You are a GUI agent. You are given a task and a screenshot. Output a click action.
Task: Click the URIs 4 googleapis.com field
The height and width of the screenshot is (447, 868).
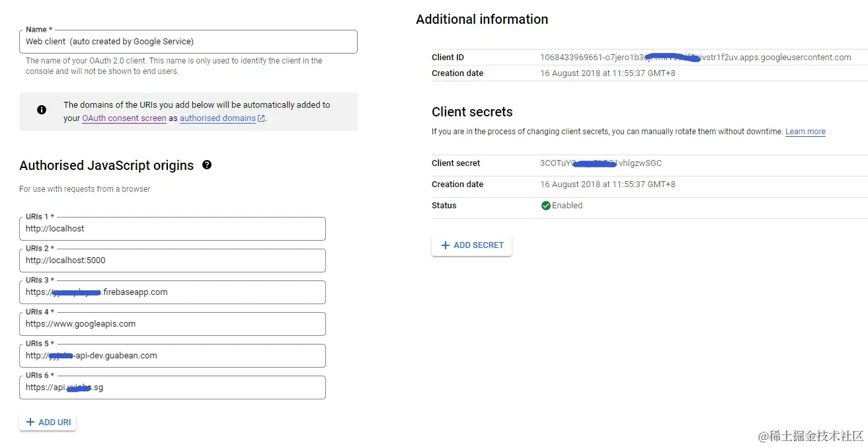click(172, 324)
